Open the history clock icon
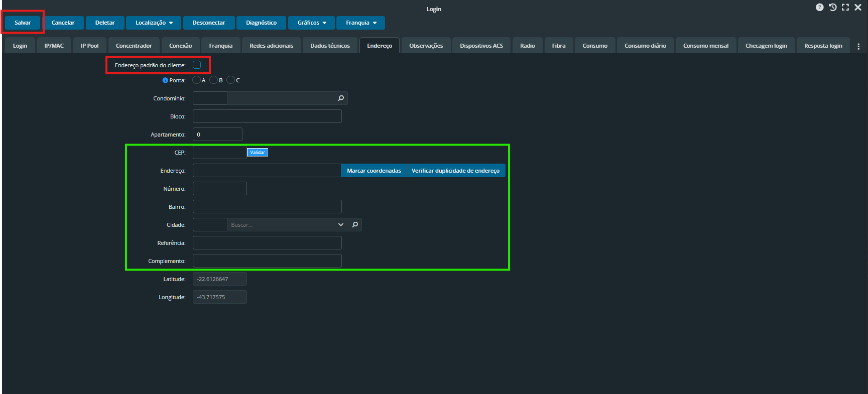This screenshot has width=868, height=394. (832, 8)
